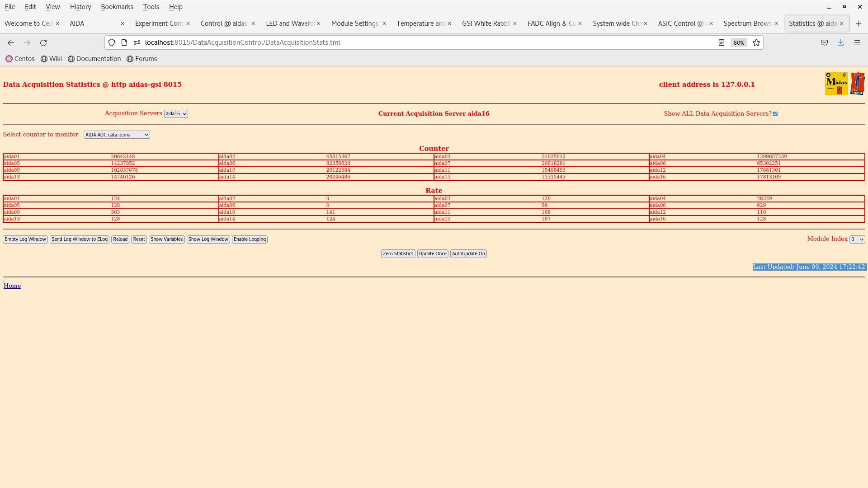Click the Midas logo image
The width and height of the screenshot is (868, 488).
(x=836, y=84)
